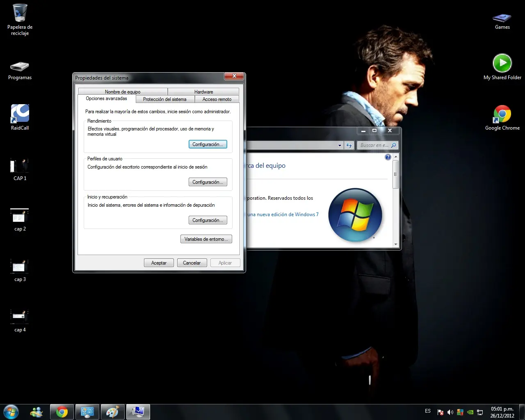Viewport: 525px width, 420px height.
Task: Click the volume speaker icon in tray
Action: 450,412
